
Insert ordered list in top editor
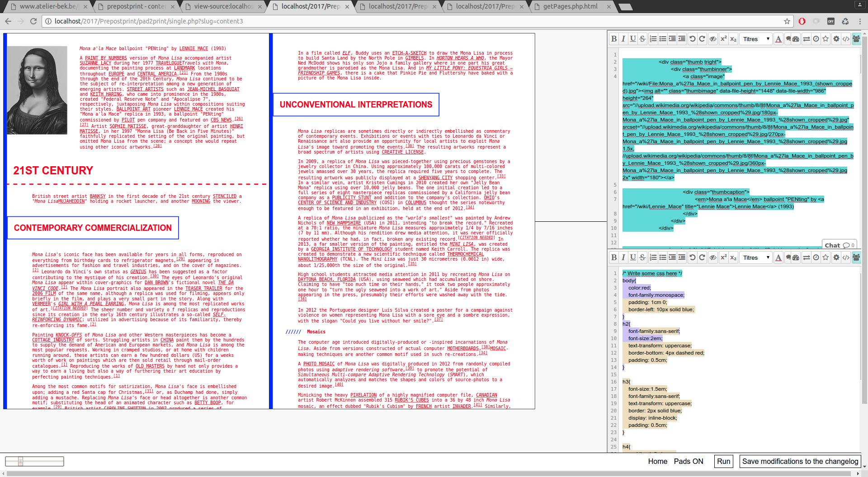[653, 39]
